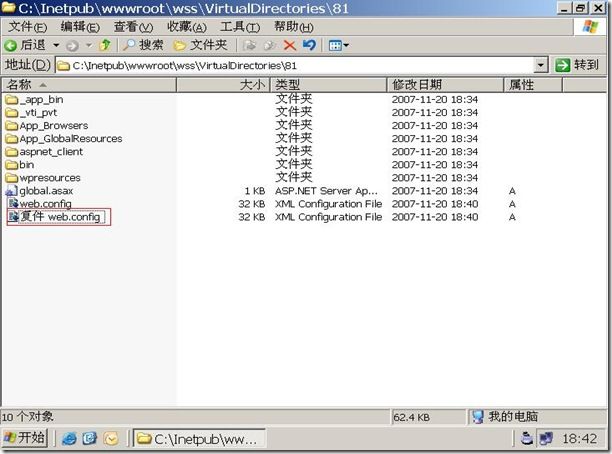Click the ASP.NET Server Ap... type cell
The image size is (612, 454).
coord(326,191)
